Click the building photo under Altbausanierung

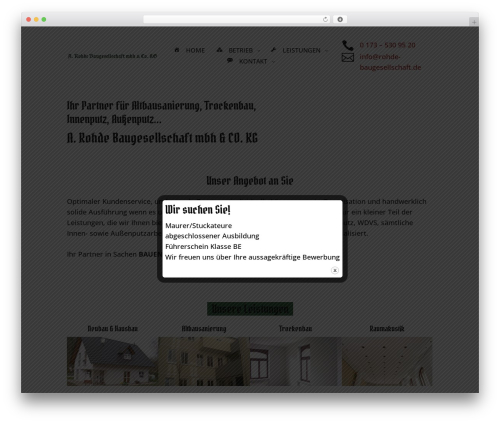204,361
